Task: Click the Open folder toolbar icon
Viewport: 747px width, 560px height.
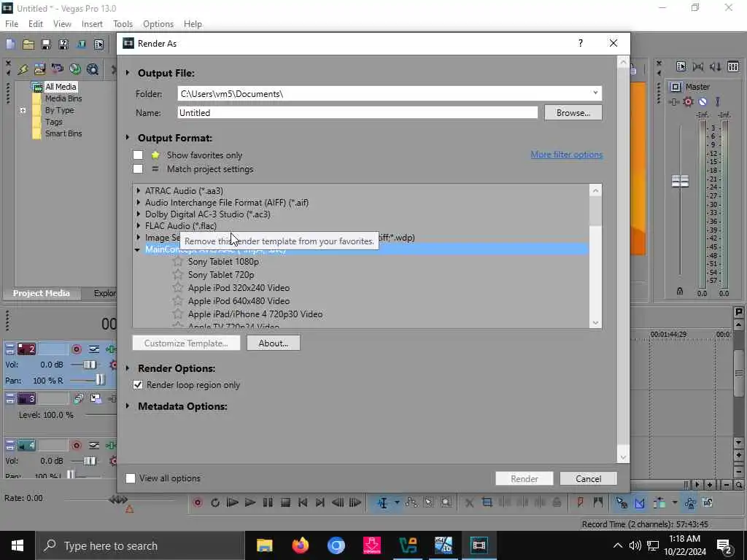Action: [28, 44]
